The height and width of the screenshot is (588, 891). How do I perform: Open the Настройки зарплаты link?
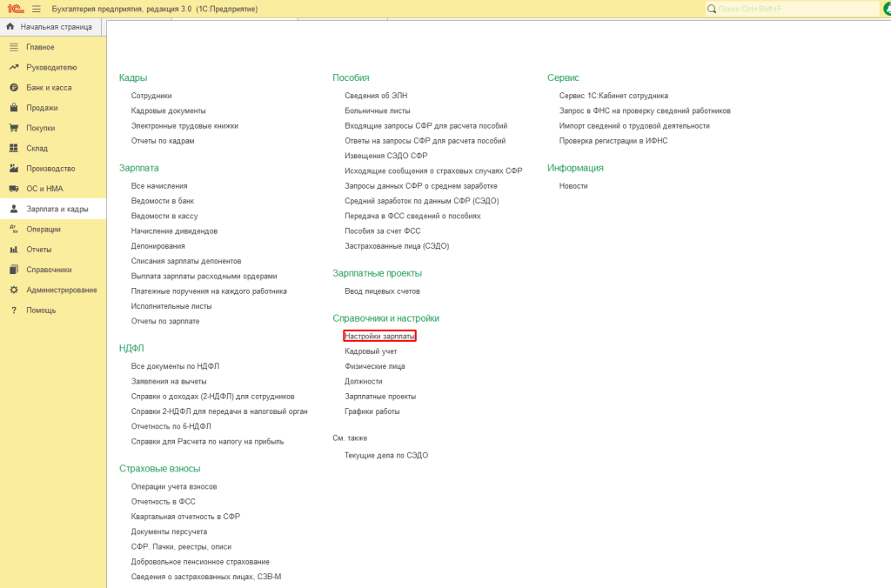[x=379, y=336]
